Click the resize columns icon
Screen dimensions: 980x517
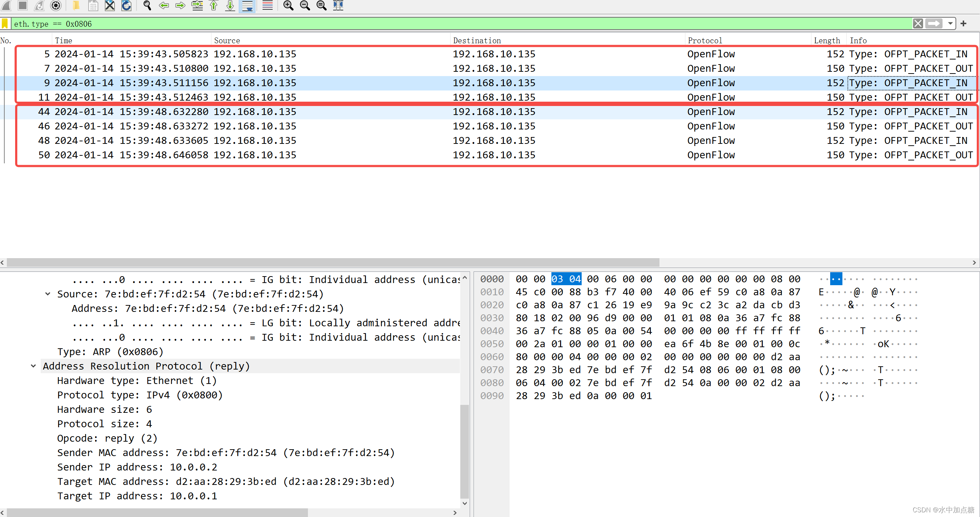pyautogui.click(x=338, y=5)
